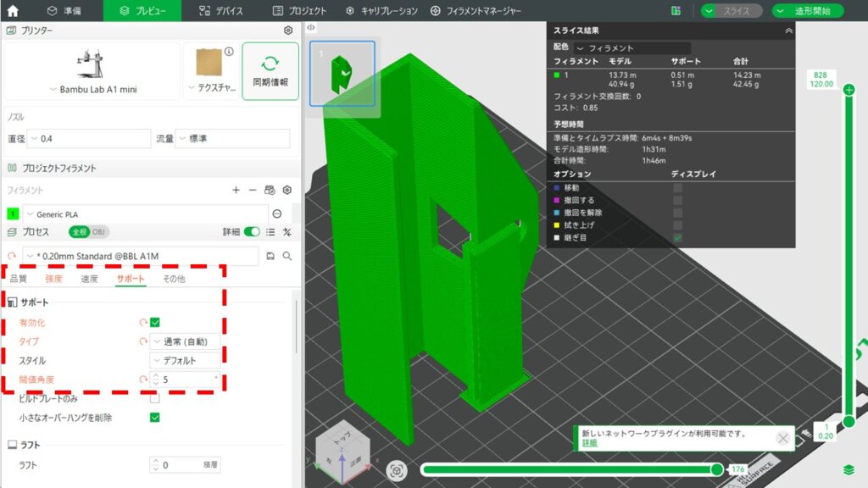Open the 詳細 link in notification
868x488 pixels.
click(x=590, y=442)
